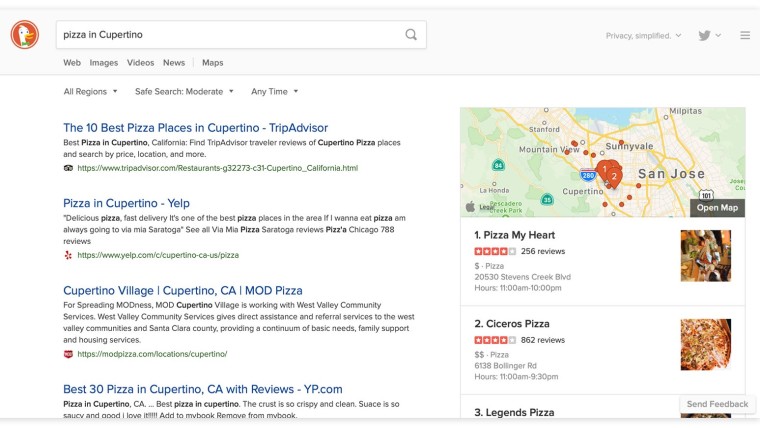
Task: Click the Mountain View label on map
Action: (549, 149)
